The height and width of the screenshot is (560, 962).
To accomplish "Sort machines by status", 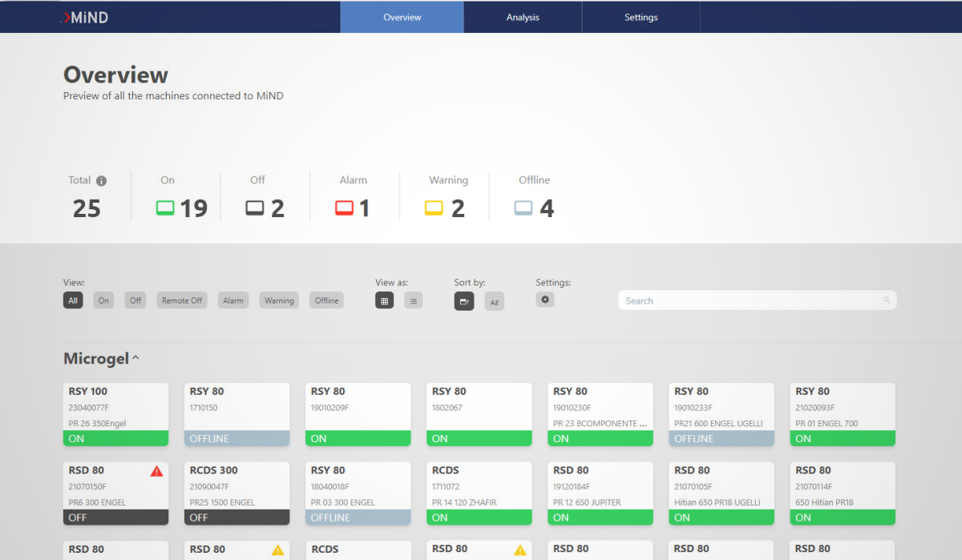I will pos(464,301).
